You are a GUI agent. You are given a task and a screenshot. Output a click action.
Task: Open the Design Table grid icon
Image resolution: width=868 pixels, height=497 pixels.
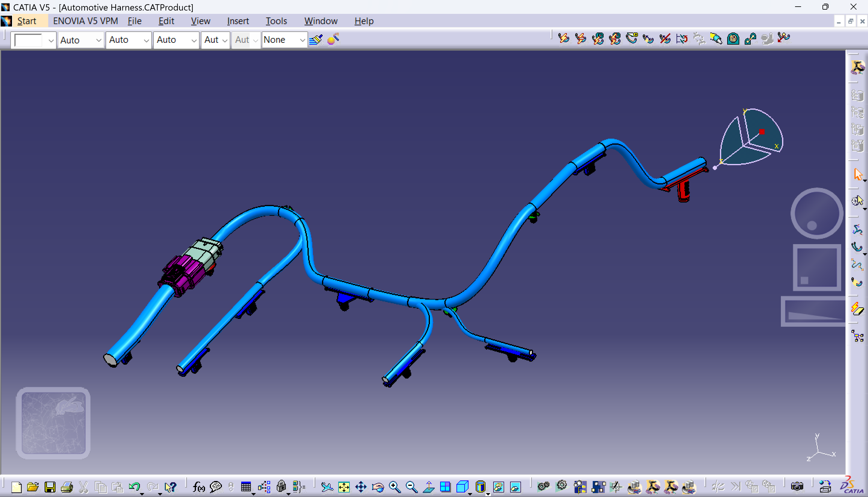click(x=246, y=487)
